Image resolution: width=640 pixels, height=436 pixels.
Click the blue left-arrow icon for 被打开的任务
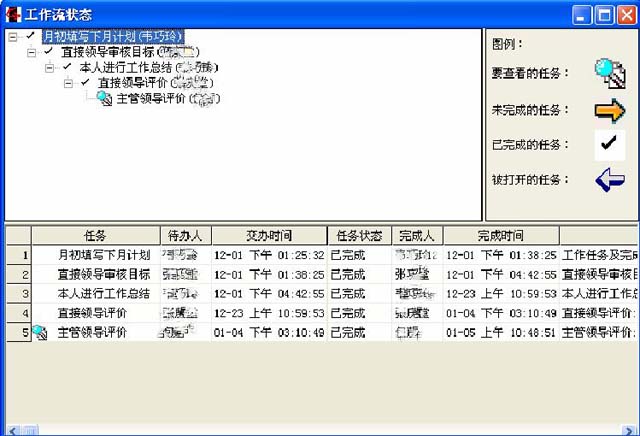[609, 180]
